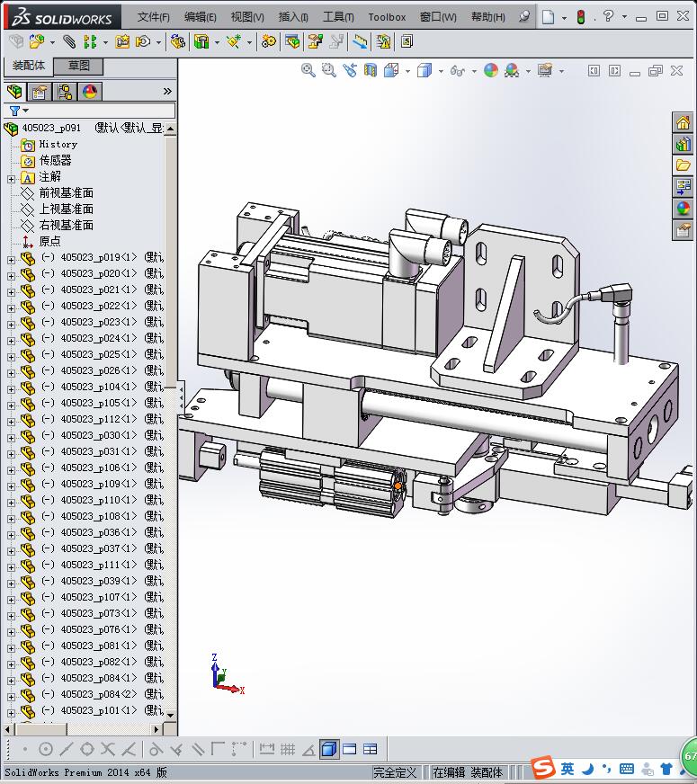Image resolution: width=697 pixels, height=784 pixels.
Task: Click the 完全定义 status bar text
Action: 395,772
